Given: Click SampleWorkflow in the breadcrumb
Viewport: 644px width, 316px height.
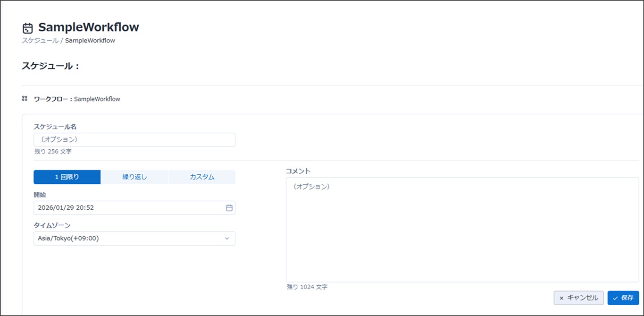Looking at the screenshot, I should [x=90, y=41].
